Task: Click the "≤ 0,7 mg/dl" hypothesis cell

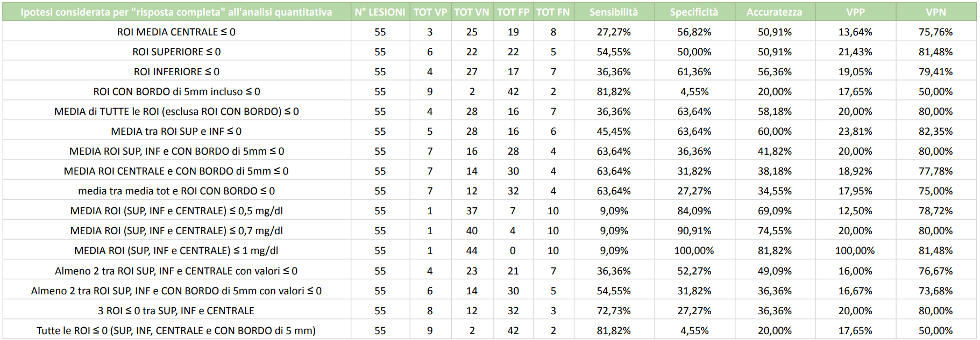Action: (x=176, y=230)
